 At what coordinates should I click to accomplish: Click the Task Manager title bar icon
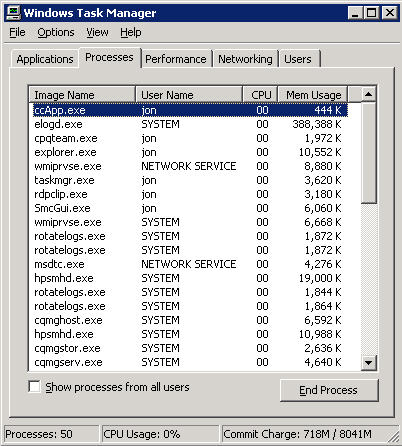click(x=13, y=13)
